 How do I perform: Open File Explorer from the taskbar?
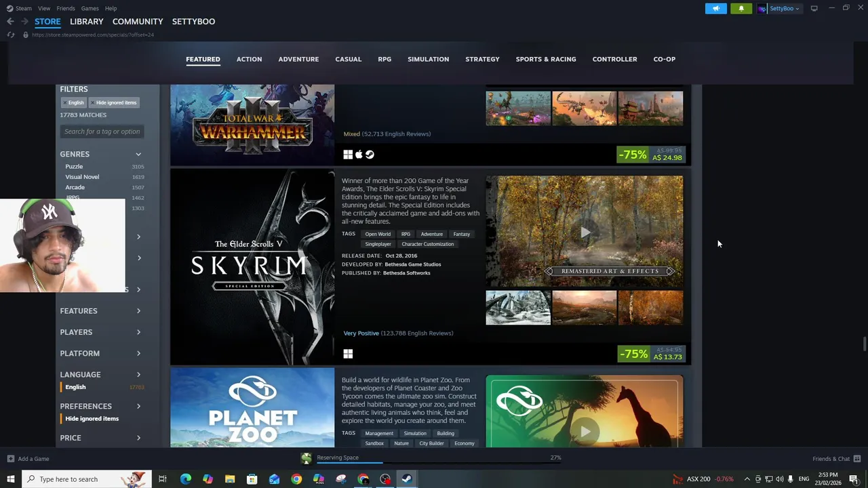tap(230, 479)
